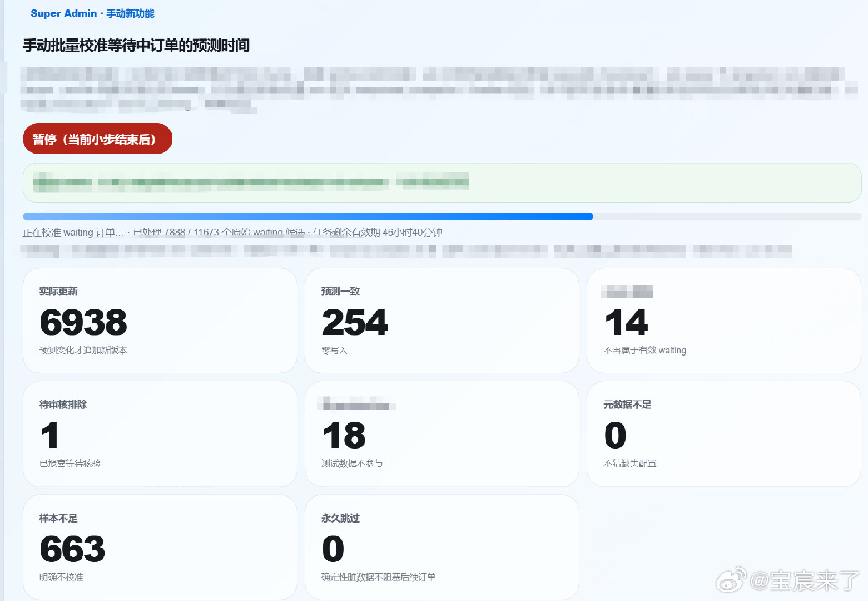
Task: Select the value "0" under 元数据不足
Action: pos(615,435)
